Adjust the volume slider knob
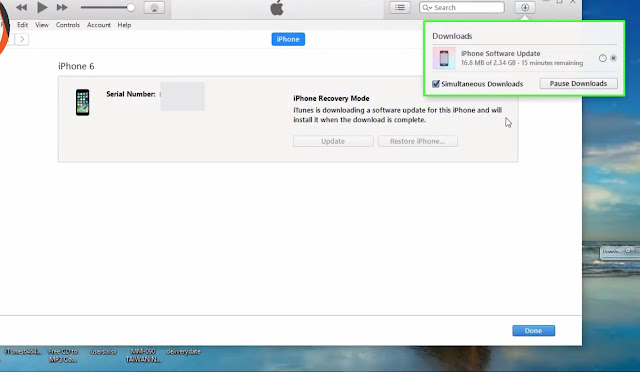The width and height of the screenshot is (640, 372). [131, 7]
